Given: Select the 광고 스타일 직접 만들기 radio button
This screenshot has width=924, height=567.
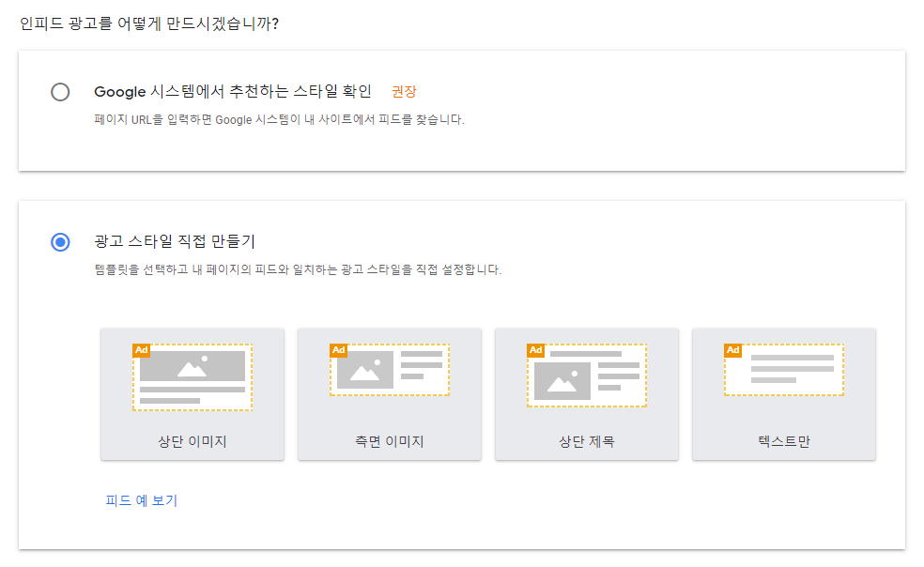Looking at the screenshot, I should click(x=60, y=242).
